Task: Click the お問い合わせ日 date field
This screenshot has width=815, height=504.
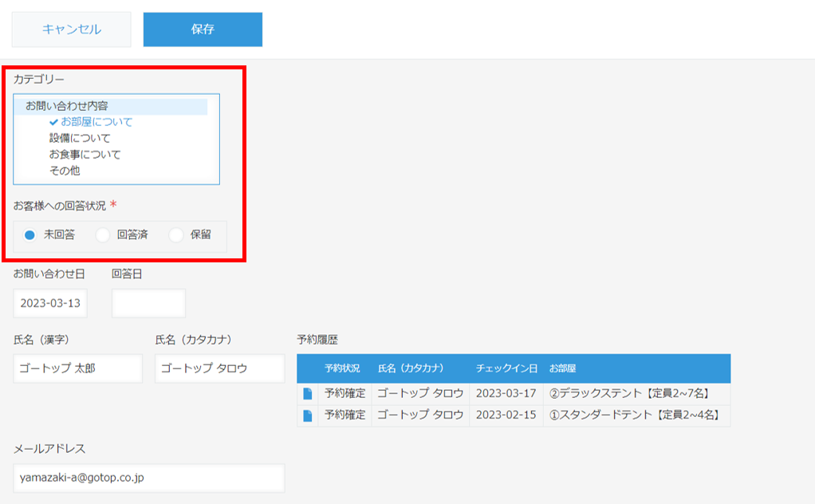Action: tap(50, 303)
